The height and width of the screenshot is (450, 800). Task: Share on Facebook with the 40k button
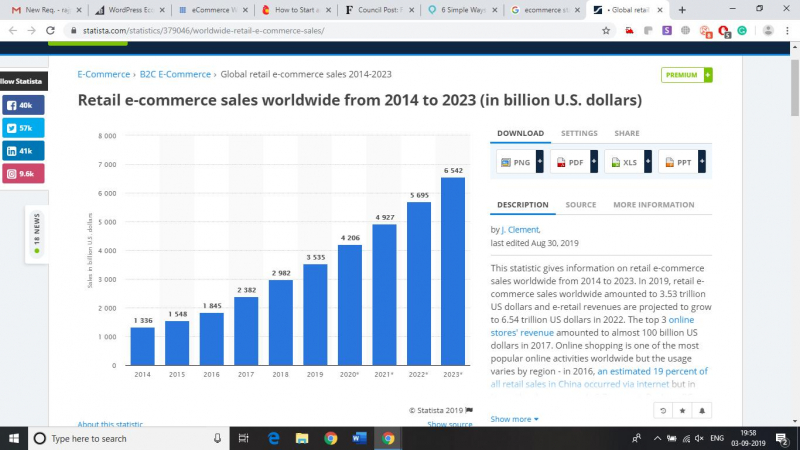coord(23,105)
